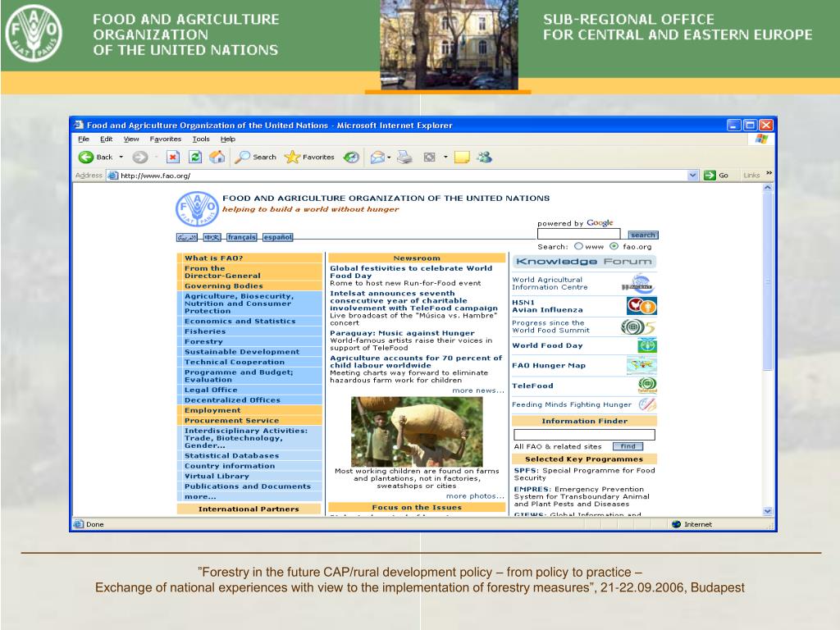Screen dimensions: 840x630
Task: Click the Google search input field
Action: click(578, 234)
